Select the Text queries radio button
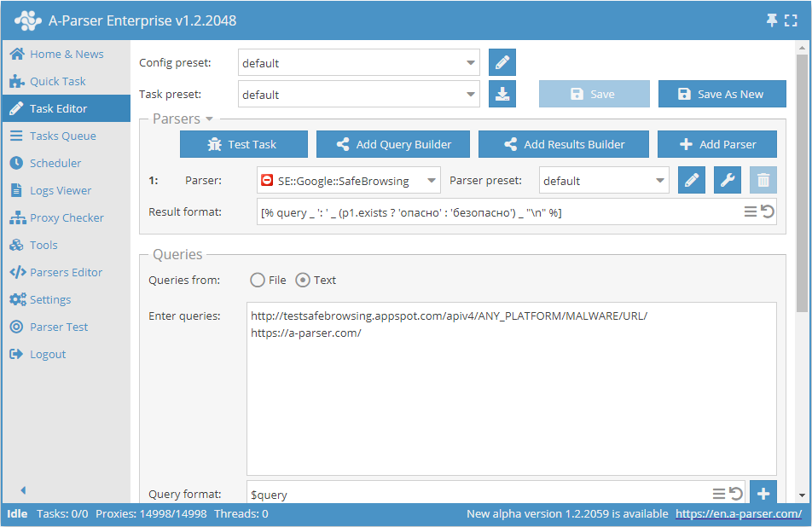Image resolution: width=812 pixels, height=527 pixels. [x=303, y=280]
